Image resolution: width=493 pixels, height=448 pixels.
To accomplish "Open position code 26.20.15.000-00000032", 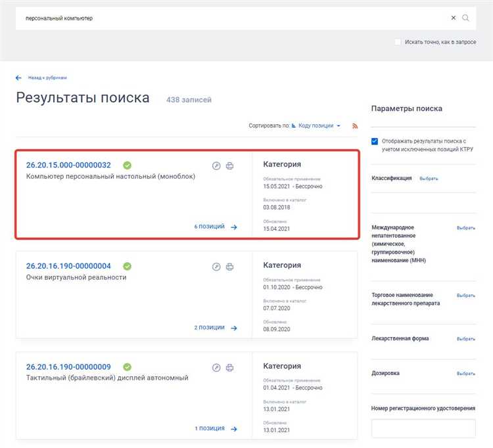I will 68,165.
